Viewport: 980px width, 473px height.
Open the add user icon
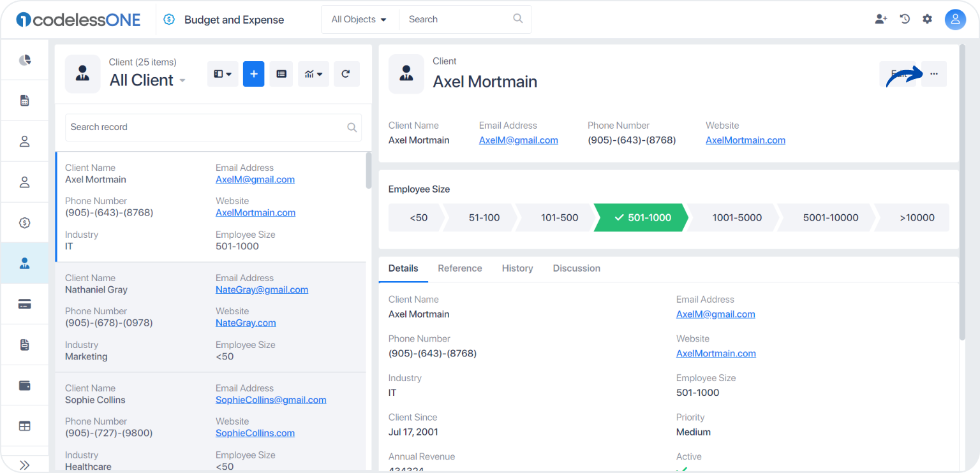click(881, 19)
